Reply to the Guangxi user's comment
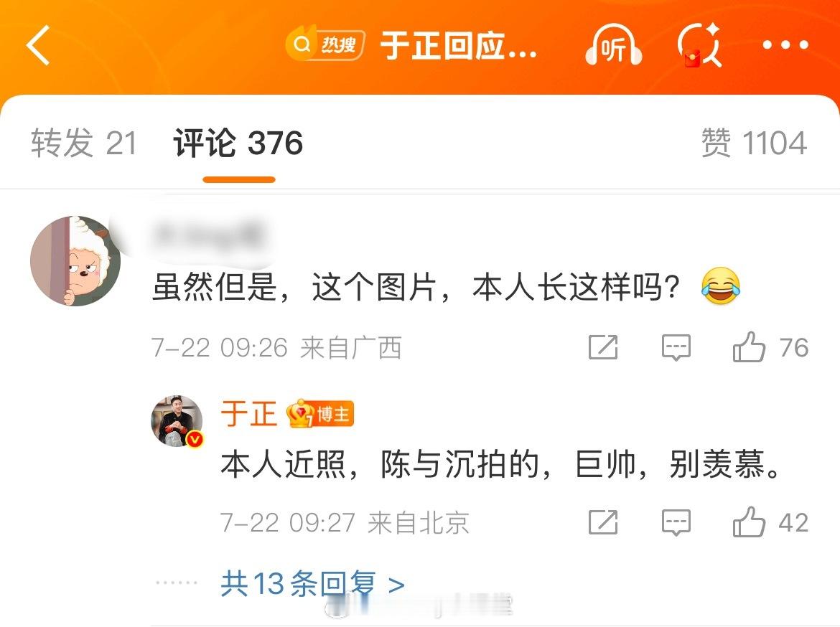This screenshot has height=627, width=840. pos(676,347)
